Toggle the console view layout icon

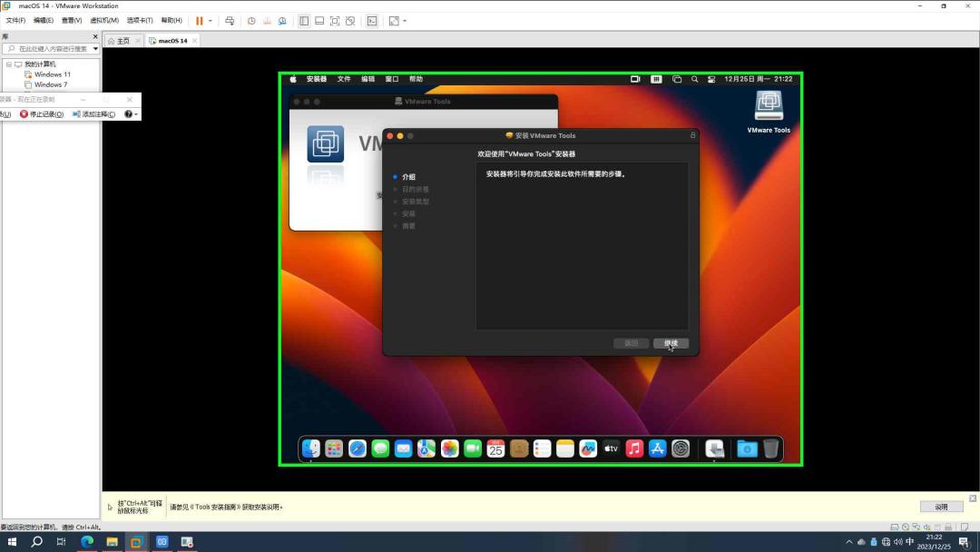click(x=319, y=20)
